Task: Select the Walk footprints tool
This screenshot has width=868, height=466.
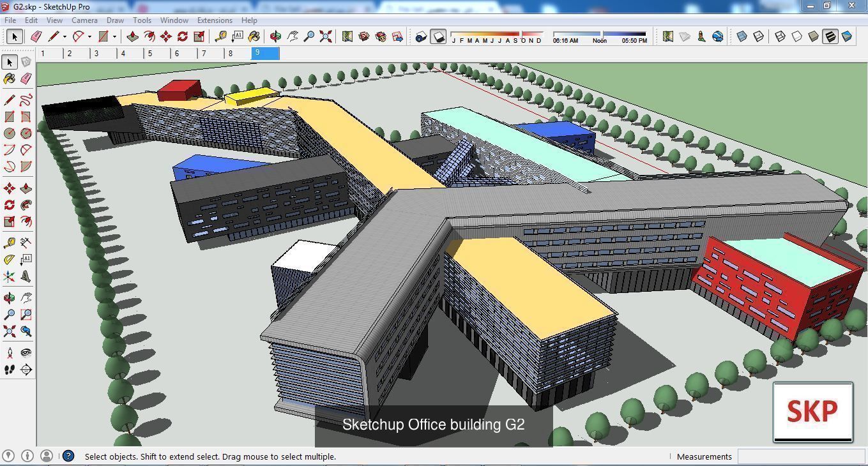Action: (x=10, y=370)
